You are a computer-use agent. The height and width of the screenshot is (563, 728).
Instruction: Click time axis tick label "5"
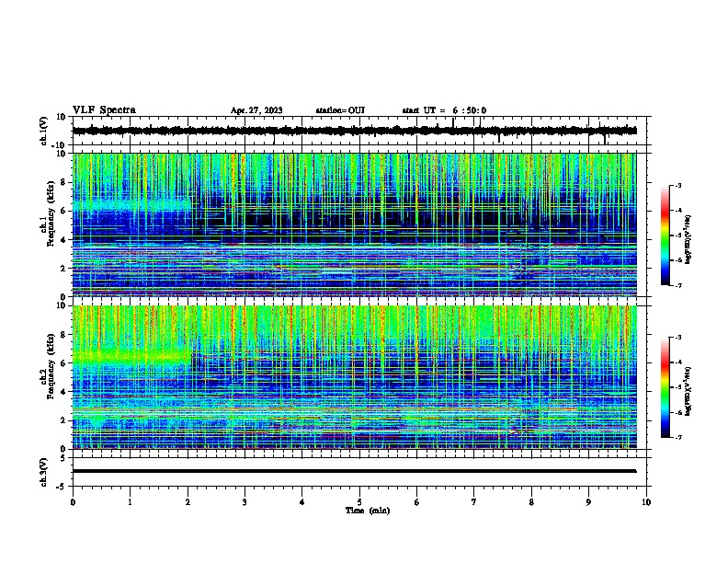point(359,502)
